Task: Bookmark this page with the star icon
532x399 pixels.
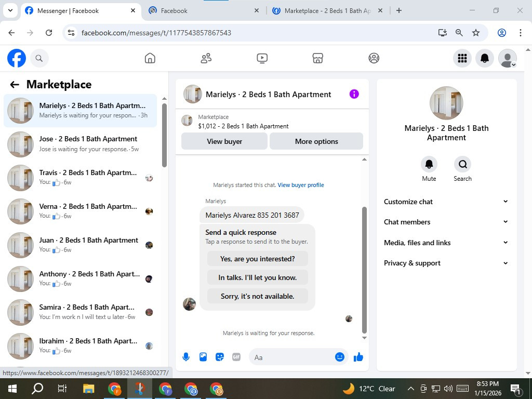Action: coord(476,33)
